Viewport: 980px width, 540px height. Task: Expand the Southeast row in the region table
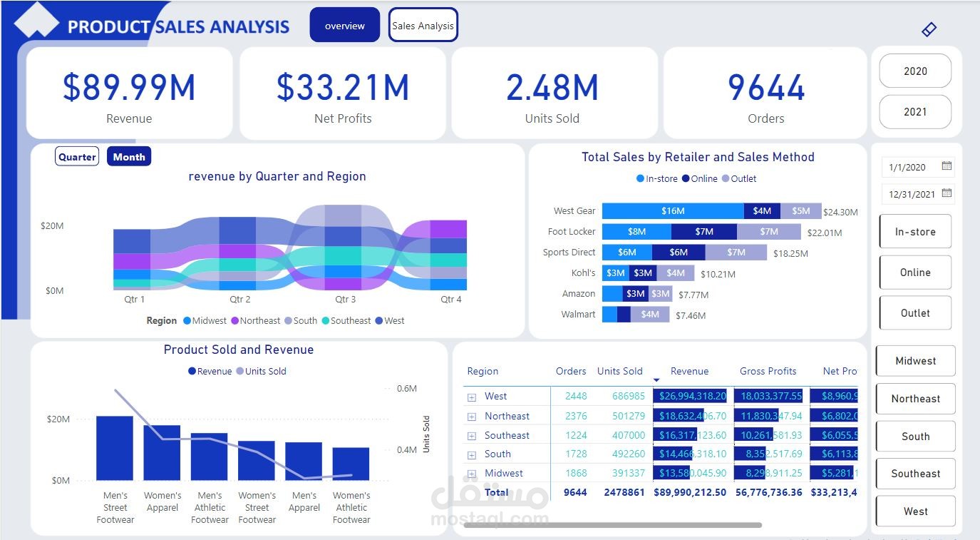click(x=470, y=434)
